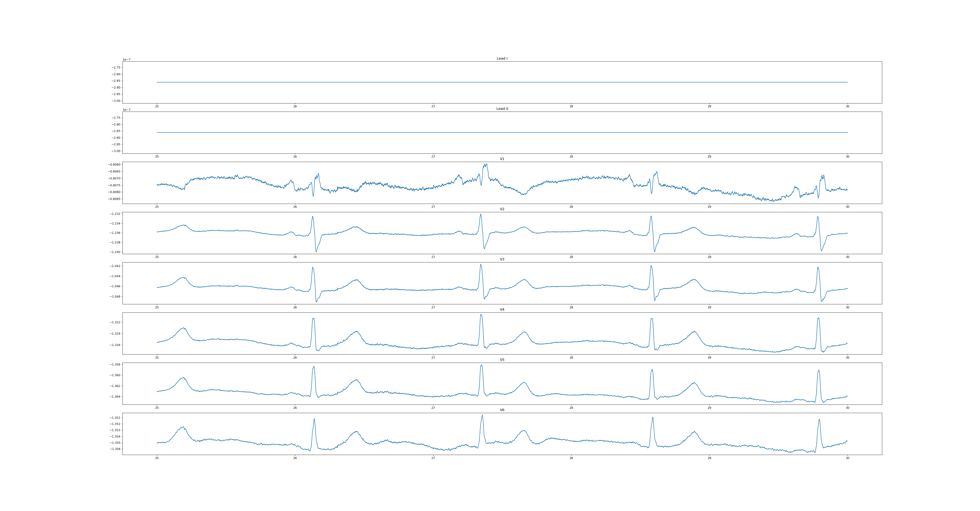Click the −1.240 y-axis label on V2 plot
The image size is (980, 511).
[115, 252]
